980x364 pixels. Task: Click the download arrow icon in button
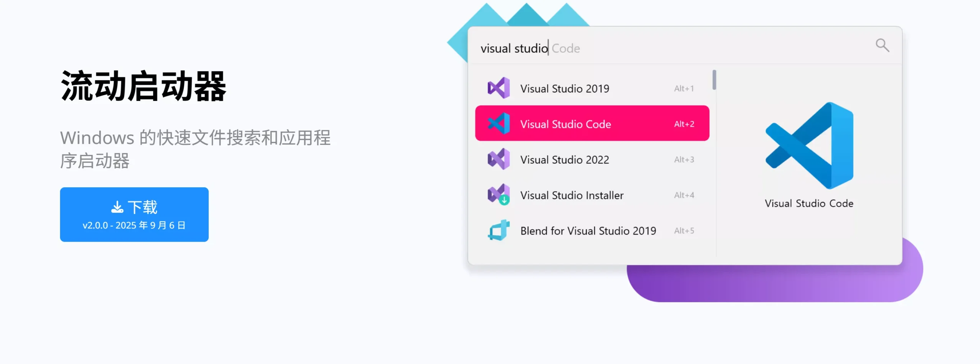(x=117, y=207)
